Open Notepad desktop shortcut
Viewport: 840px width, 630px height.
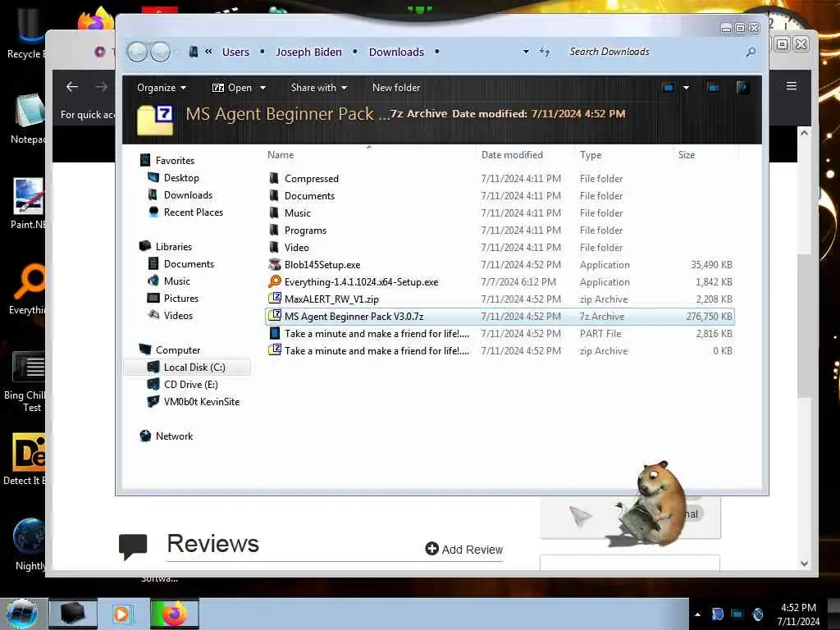pos(28,119)
